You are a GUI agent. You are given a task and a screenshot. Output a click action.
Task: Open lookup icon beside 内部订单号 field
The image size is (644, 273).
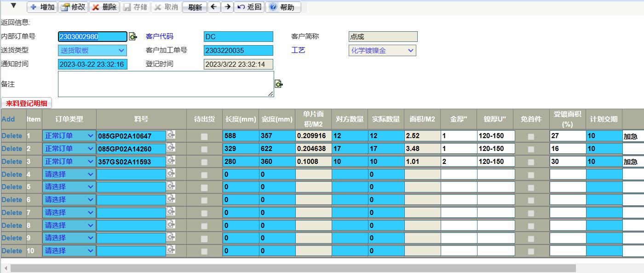[x=133, y=36]
